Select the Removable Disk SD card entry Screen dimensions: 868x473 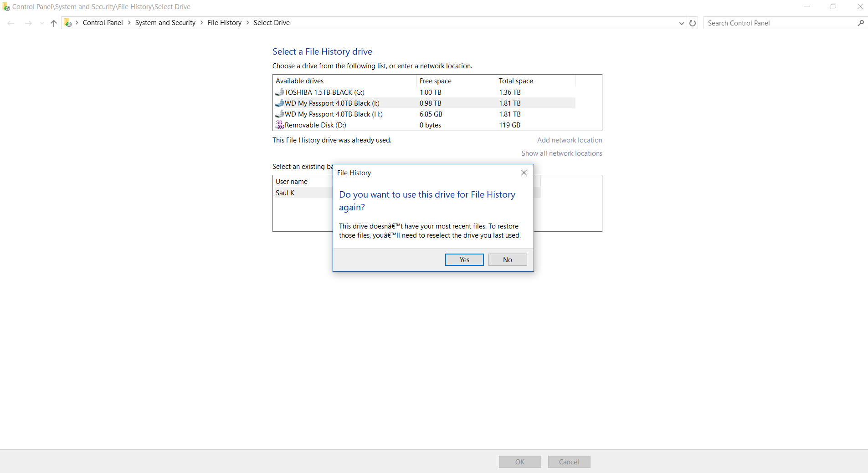pyautogui.click(x=315, y=125)
